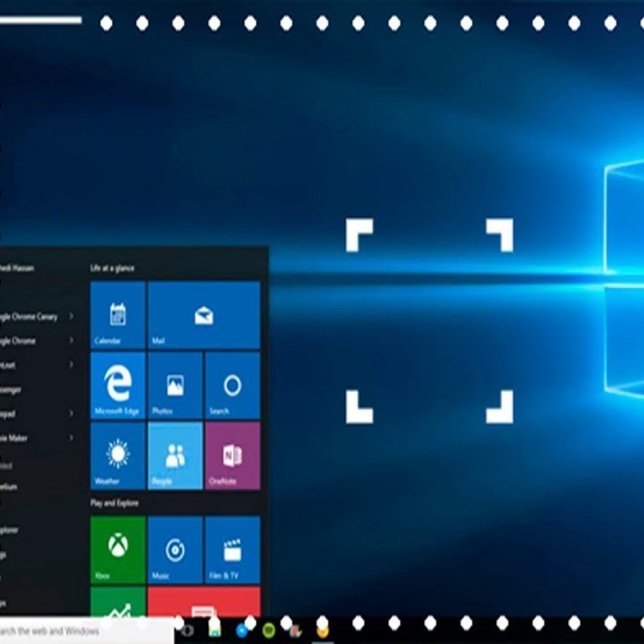The width and height of the screenshot is (644, 644).
Task: Open the Weather tile
Action: click(118, 455)
